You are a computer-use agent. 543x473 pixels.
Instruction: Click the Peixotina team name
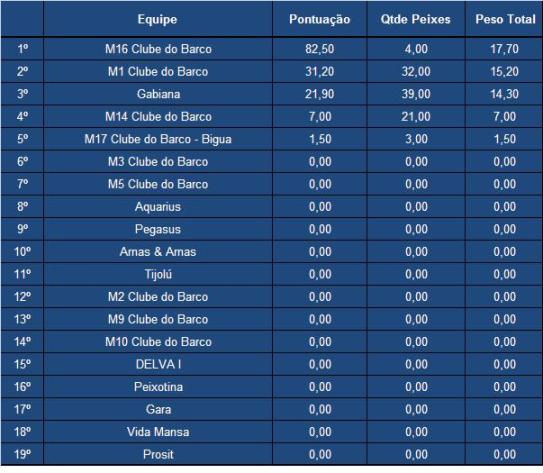click(158, 387)
